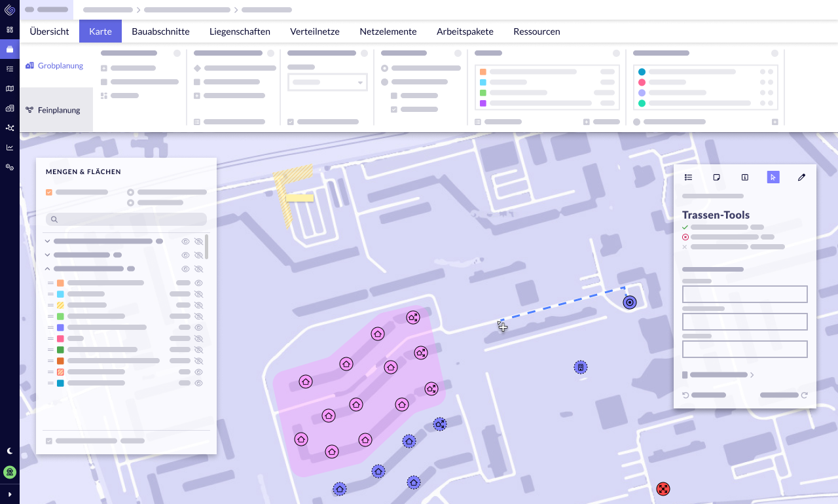Open the network nodes icon in left sidebar
The image size is (838, 504).
click(x=10, y=128)
